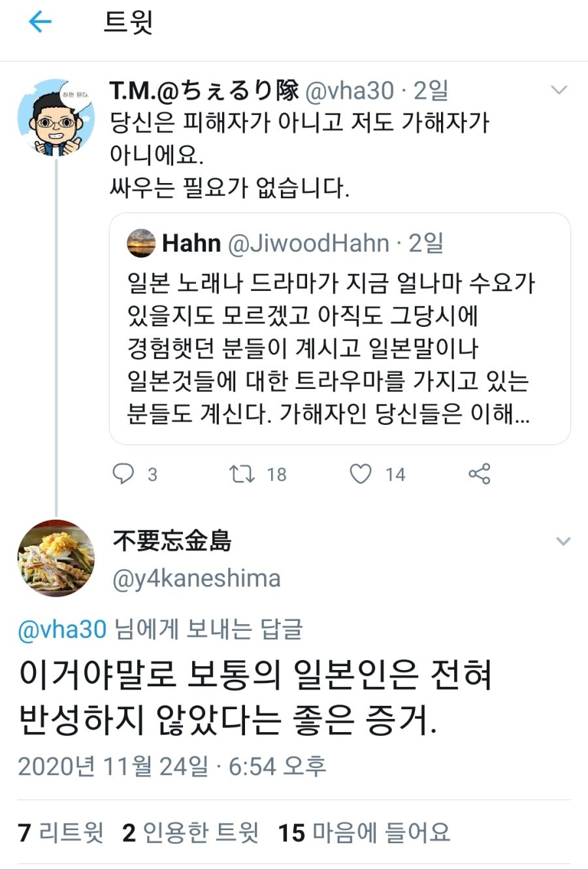Expand the chevron menu on T.M. tweet
Screen dimensions: 588x870
tap(559, 90)
